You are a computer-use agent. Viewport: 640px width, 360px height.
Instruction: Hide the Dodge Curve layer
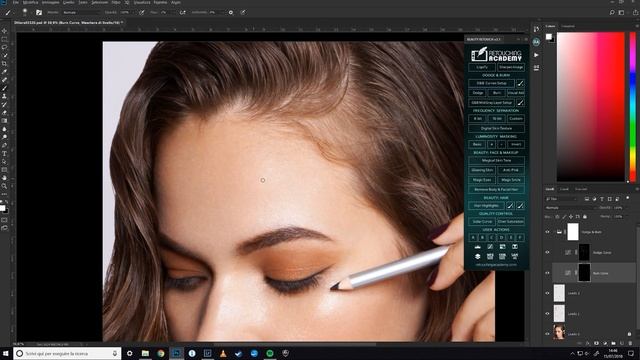point(547,252)
